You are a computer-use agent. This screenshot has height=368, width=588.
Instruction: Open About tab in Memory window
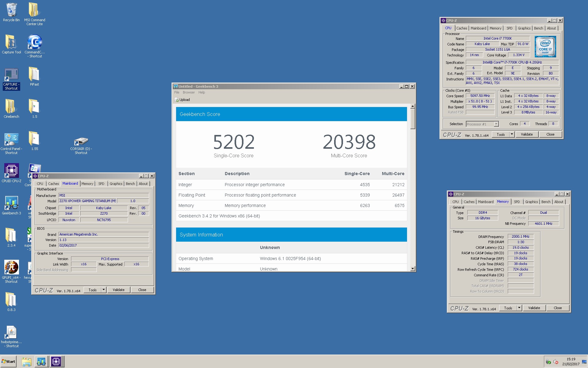click(559, 202)
